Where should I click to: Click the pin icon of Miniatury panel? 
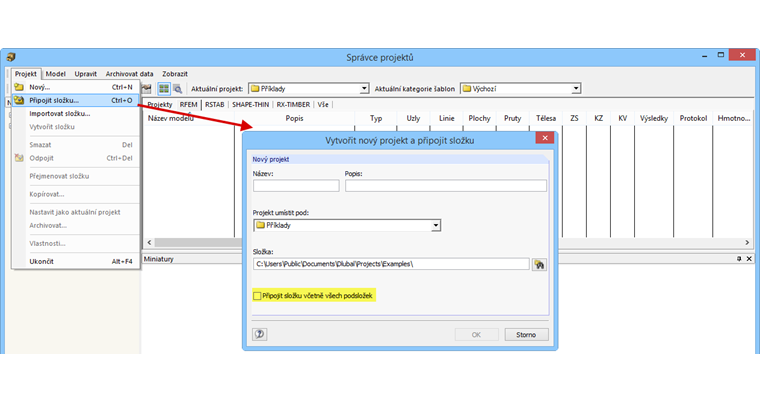click(739, 259)
